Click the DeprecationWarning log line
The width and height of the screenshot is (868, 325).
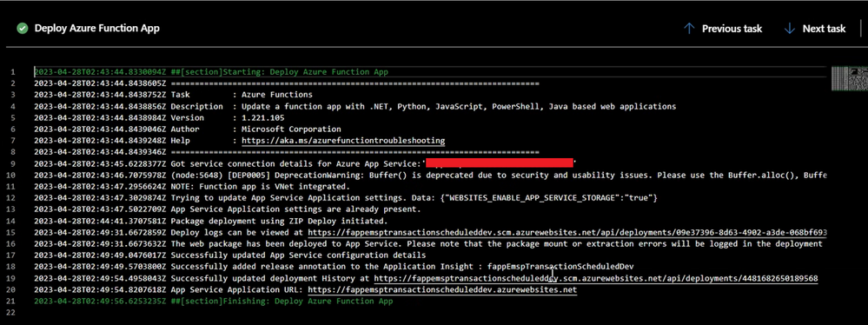tap(430, 175)
